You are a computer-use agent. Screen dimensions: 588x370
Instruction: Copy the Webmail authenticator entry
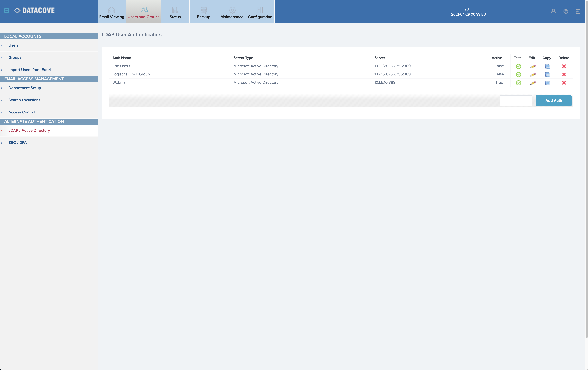point(548,83)
